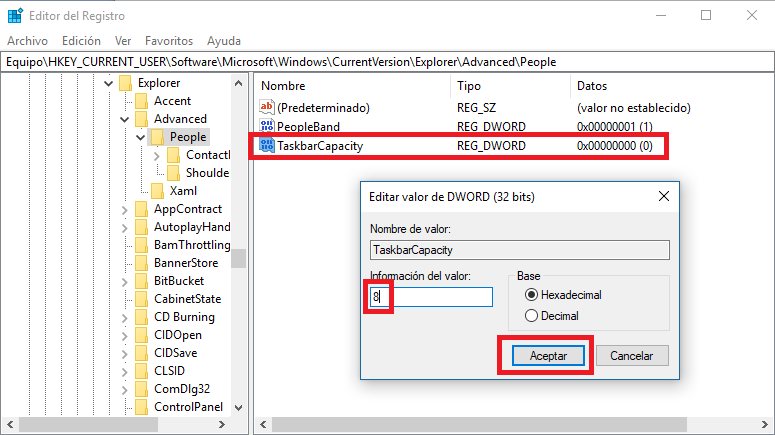Select the TaskbarCapacity DWORD value icon
775x435 pixels.
(267, 145)
